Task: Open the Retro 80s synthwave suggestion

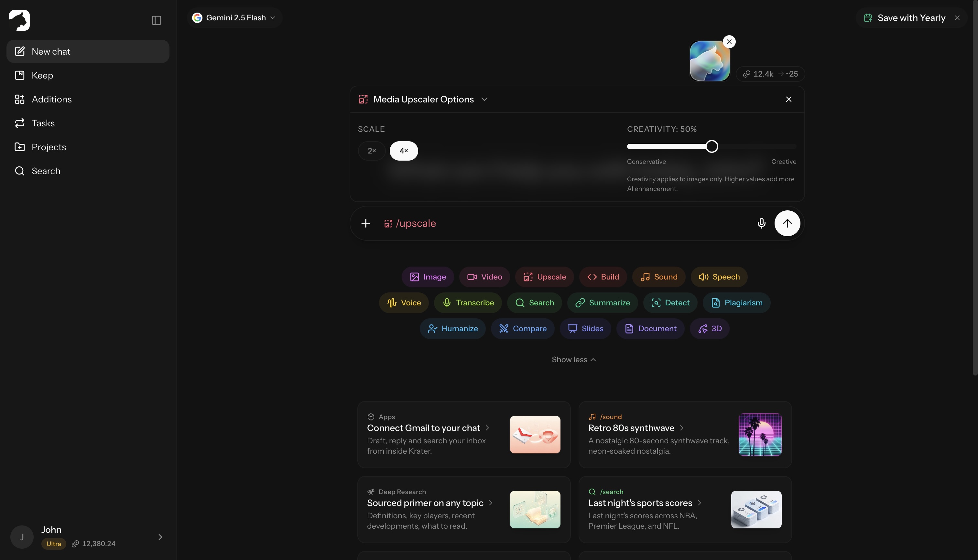Action: 685,435
